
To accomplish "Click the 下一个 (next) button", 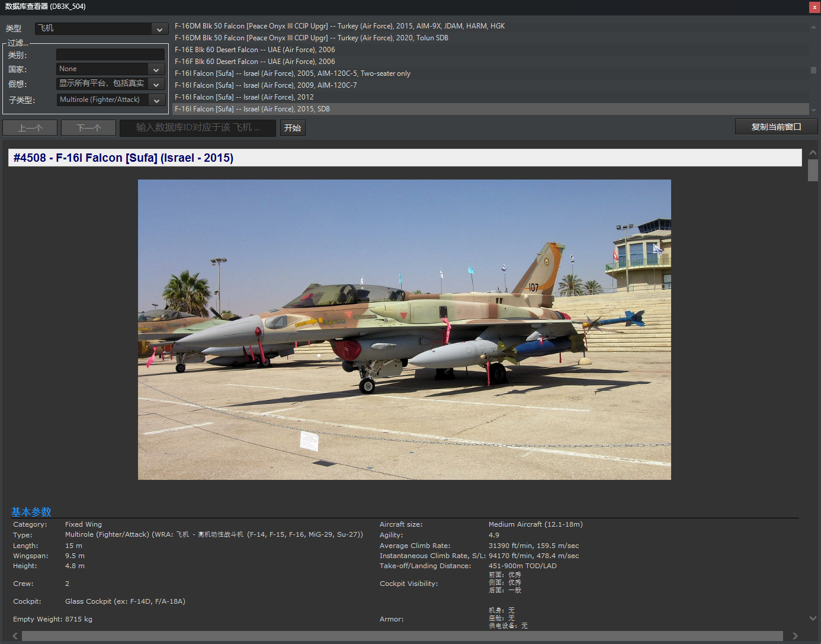I will [89, 128].
